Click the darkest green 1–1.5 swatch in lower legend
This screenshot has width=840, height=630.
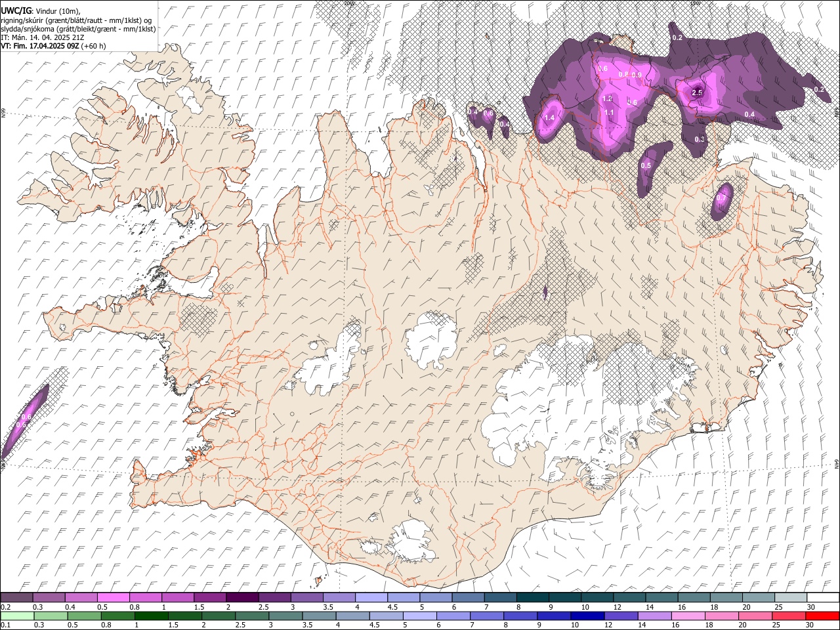pos(152,616)
